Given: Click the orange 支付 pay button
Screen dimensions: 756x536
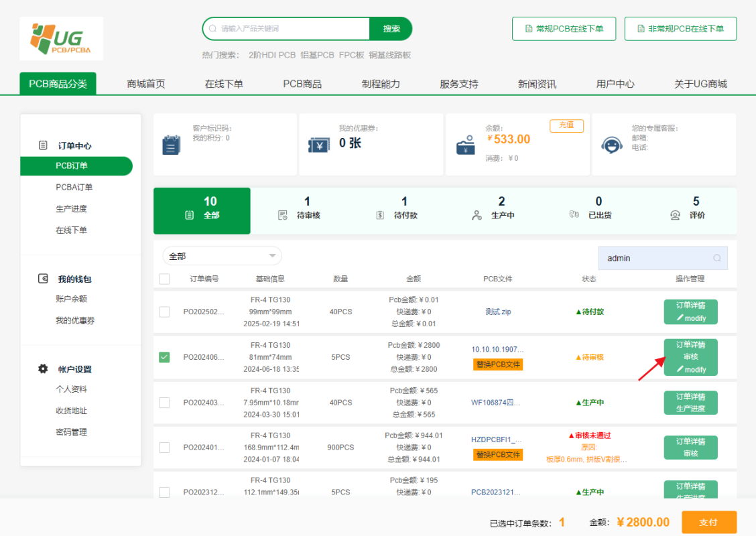Looking at the screenshot, I should pos(709,522).
